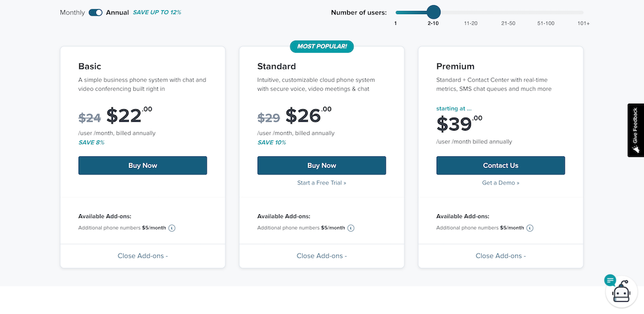
Task: Select the Annual billing label
Action: (x=117, y=12)
